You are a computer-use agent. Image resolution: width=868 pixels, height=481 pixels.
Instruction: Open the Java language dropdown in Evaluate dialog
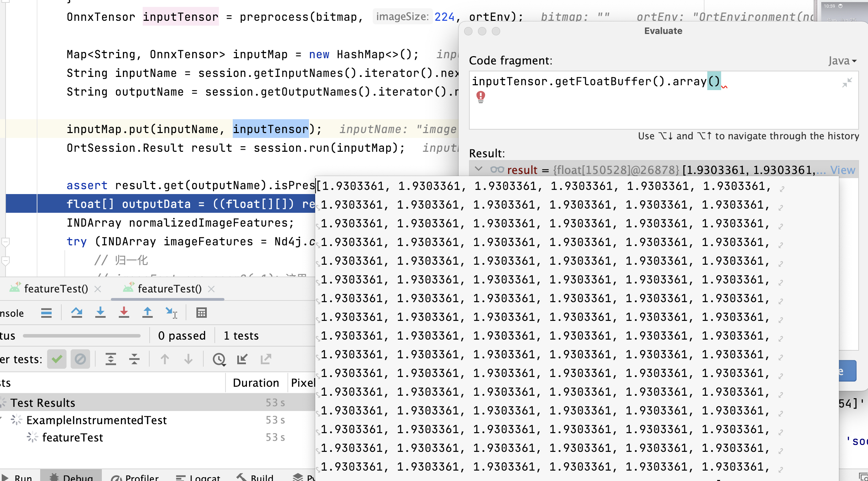coord(842,61)
